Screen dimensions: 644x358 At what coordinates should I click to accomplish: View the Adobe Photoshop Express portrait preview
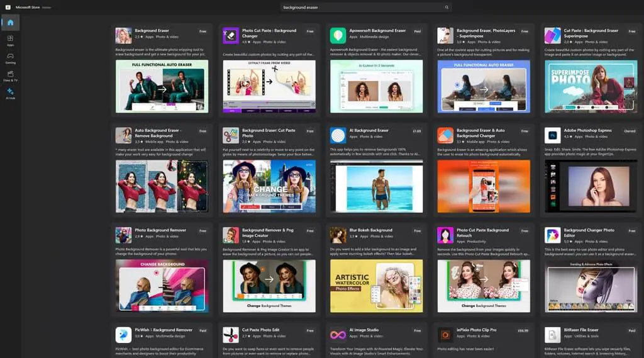coord(591,186)
